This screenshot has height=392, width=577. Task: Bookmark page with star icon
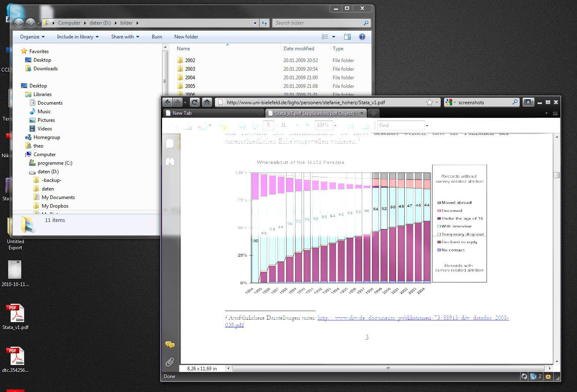pyautogui.click(x=429, y=102)
